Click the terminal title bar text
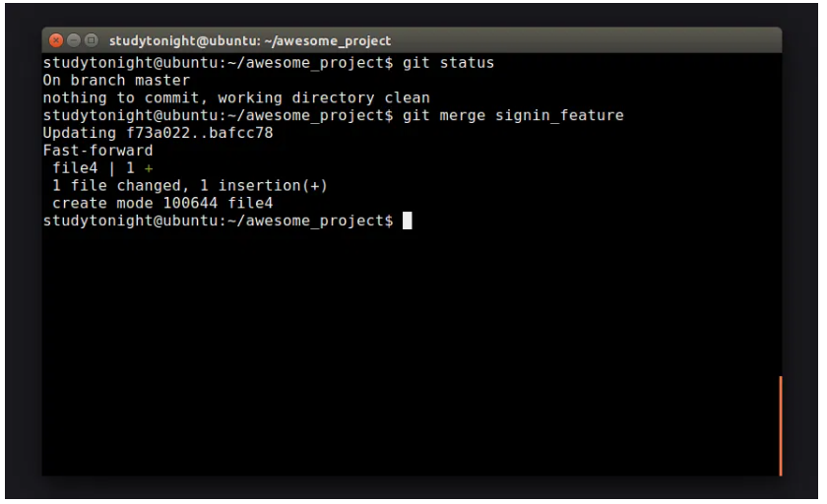This screenshot has height=504, width=827. pos(250,40)
